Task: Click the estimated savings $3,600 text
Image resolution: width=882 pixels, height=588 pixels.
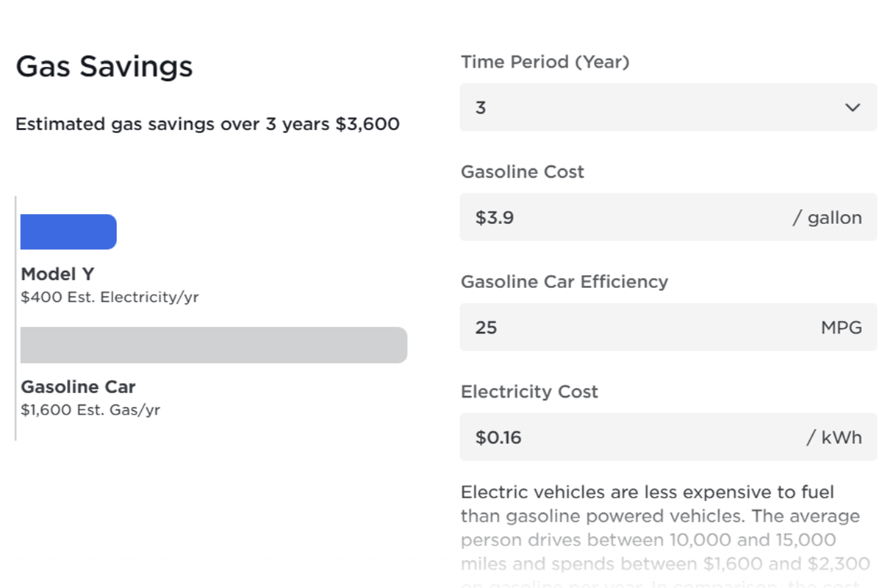Action: point(208,124)
